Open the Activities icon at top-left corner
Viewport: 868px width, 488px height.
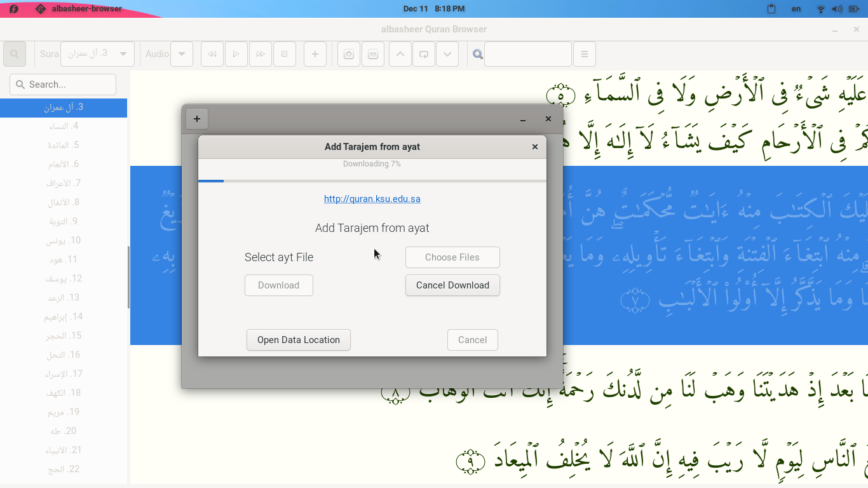coord(14,9)
